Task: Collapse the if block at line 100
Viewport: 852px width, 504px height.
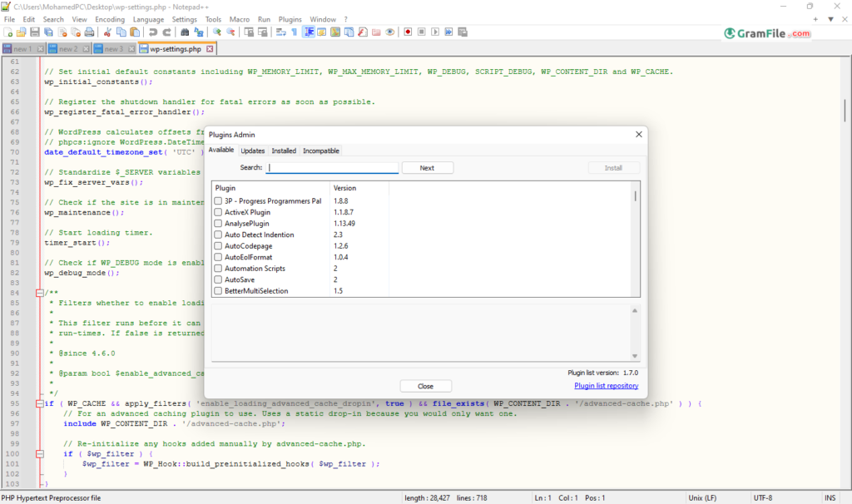Action: coord(39,453)
